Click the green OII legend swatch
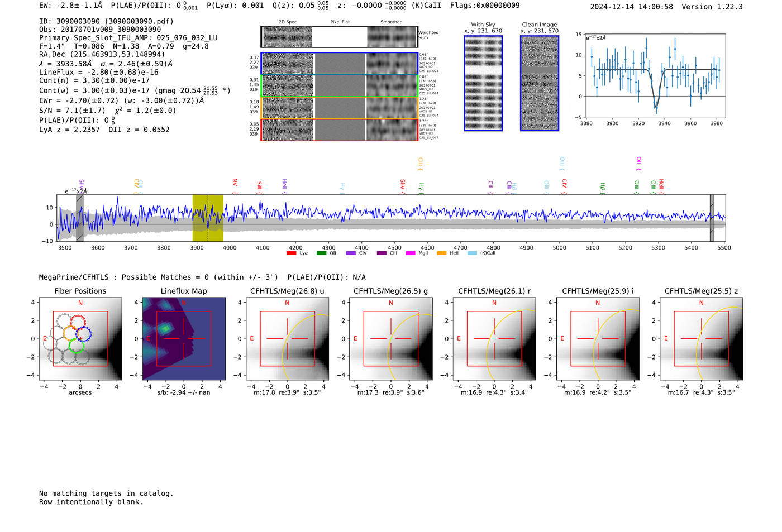Viewport: 782px width, 532px height. pos(321,253)
